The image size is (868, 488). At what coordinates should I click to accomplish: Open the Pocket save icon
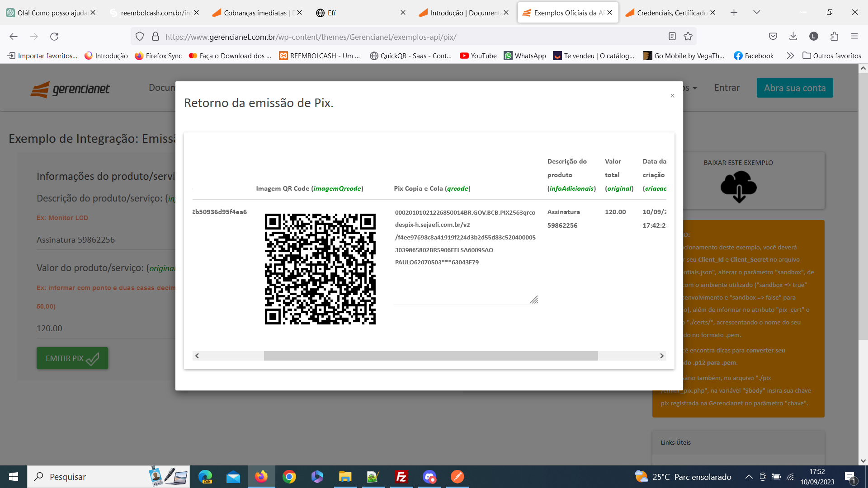[773, 37]
